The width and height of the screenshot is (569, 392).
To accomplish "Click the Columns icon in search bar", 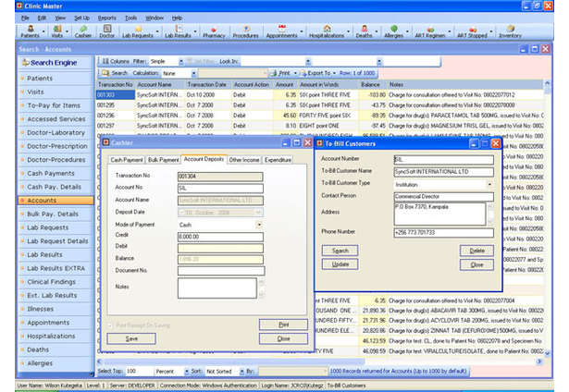I will [x=105, y=61].
